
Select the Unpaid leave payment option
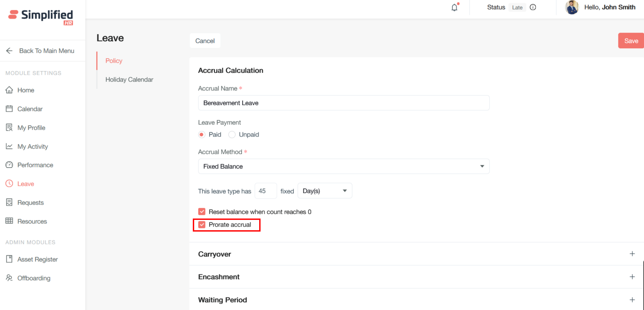coord(232,134)
